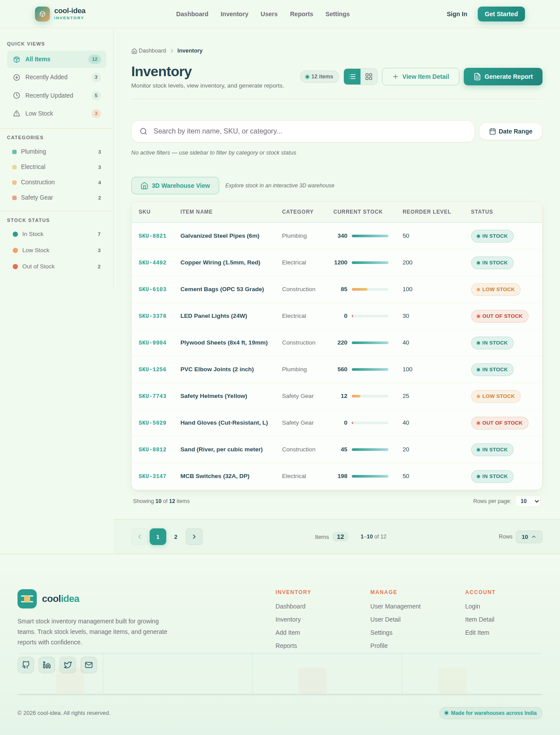Click the cool-idea logo cube icon

[x=42, y=14]
